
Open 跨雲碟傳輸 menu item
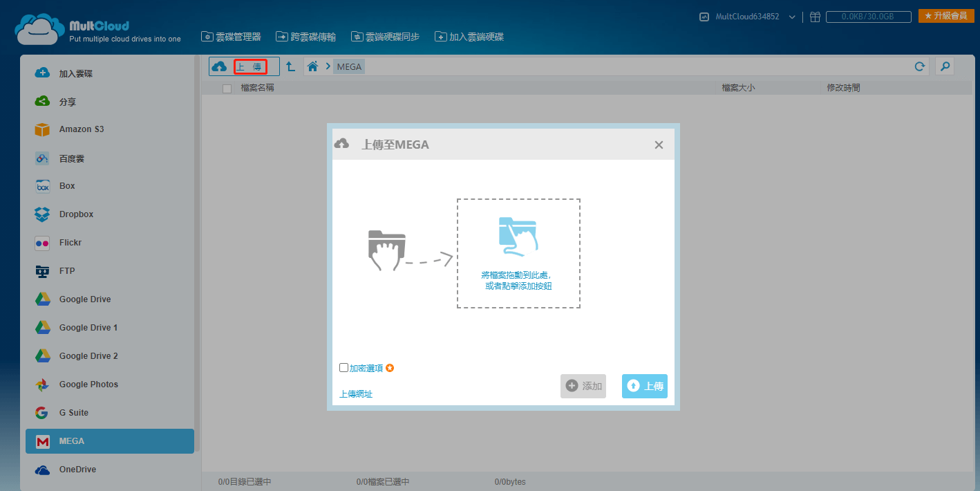(305, 37)
